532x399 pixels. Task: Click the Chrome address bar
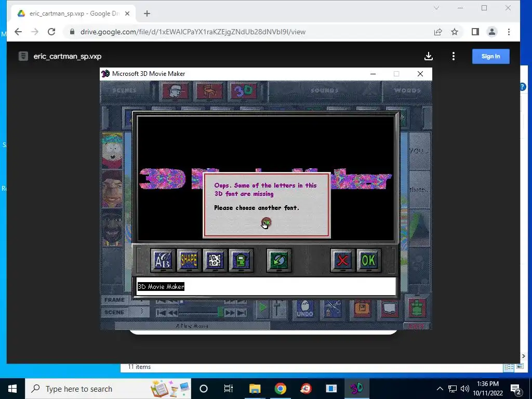pyautogui.click(x=249, y=32)
